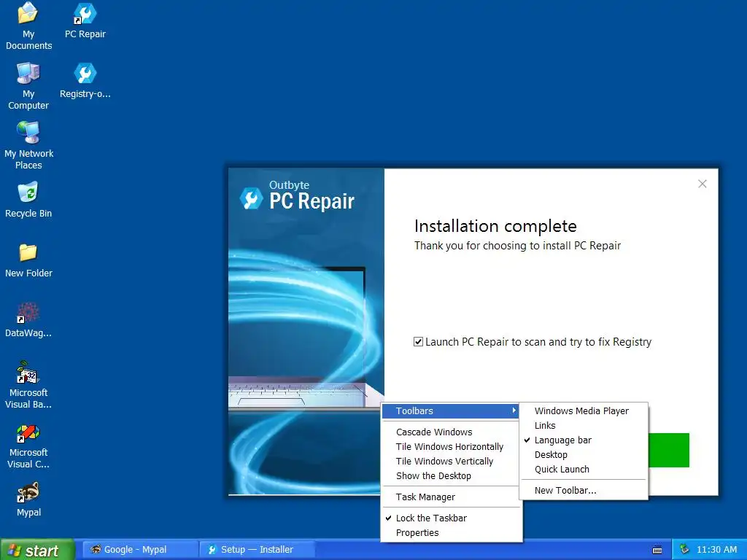
Task: Toggle Lock the Taskbar option
Action: 451,518
